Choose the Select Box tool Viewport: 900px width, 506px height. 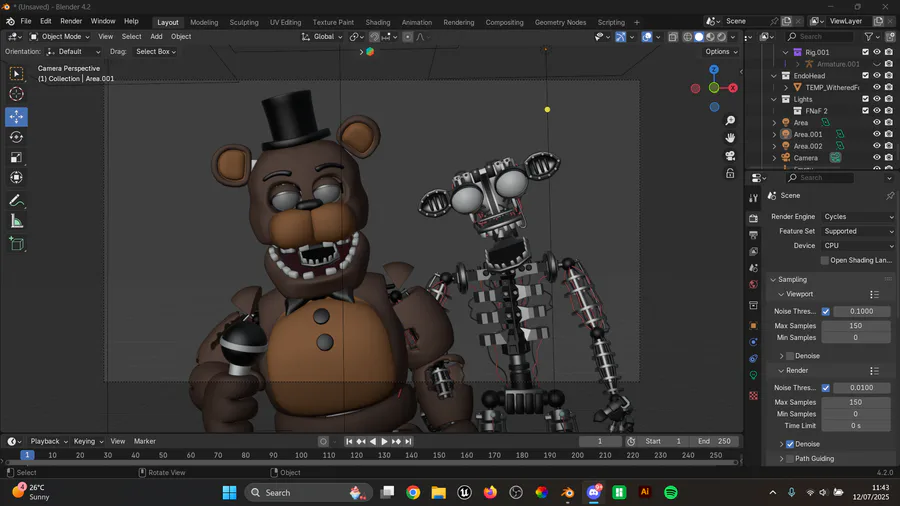[16, 73]
